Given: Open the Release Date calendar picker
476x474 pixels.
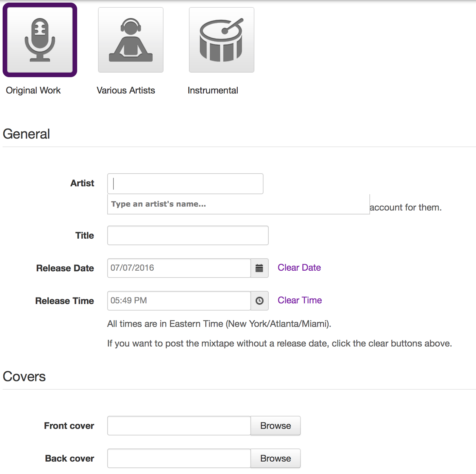Looking at the screenshot, I should (x=259, y=268).
